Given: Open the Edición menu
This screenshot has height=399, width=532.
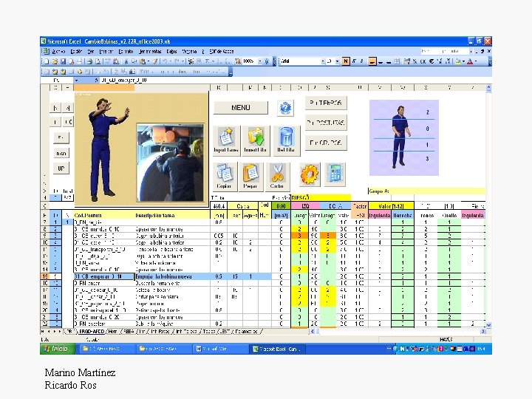Looking at the screenshot, I should coord(76,52).
